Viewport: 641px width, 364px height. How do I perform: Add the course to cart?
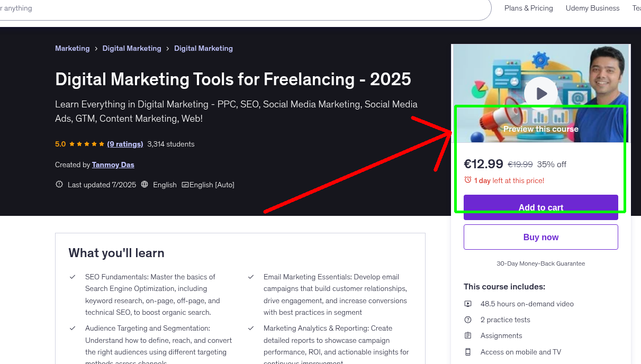coord(540,207)
